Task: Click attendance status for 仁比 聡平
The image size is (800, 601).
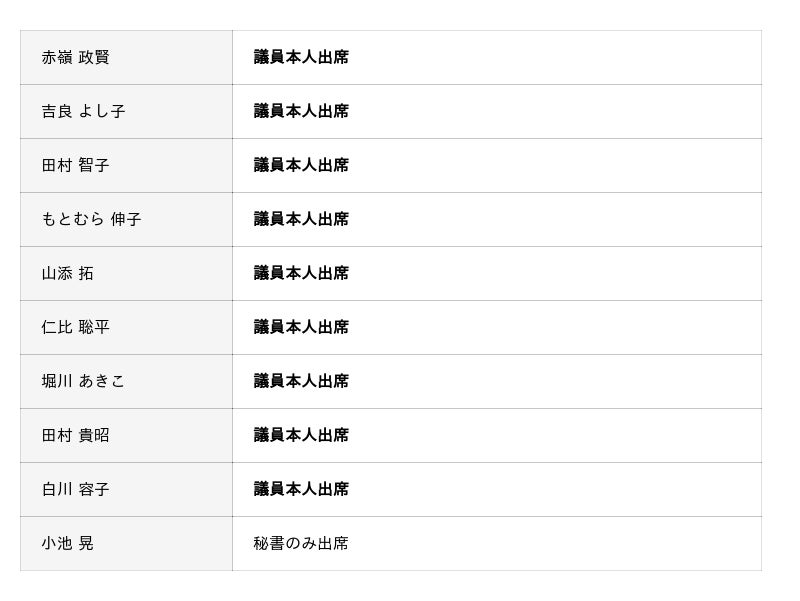Action: point(301,328)
